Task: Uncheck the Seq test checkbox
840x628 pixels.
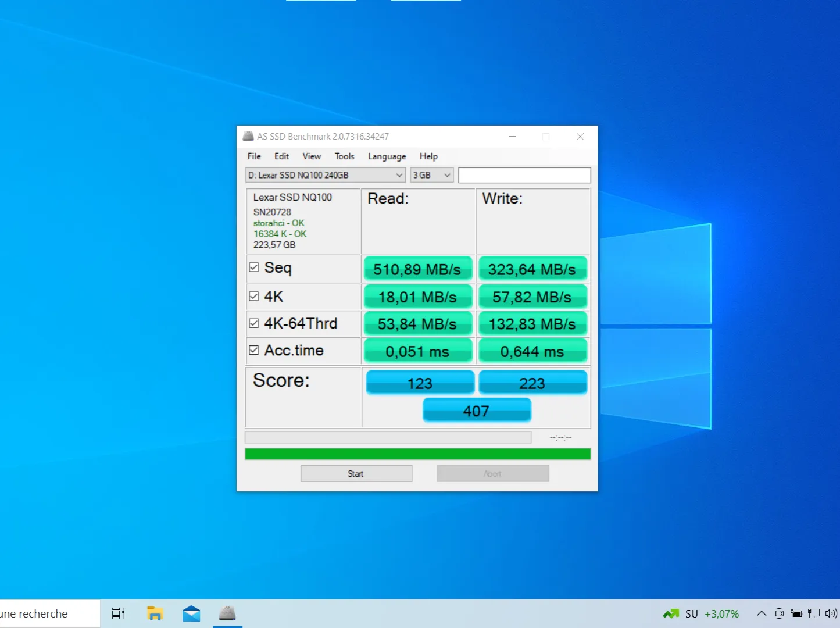Action: 254,267
